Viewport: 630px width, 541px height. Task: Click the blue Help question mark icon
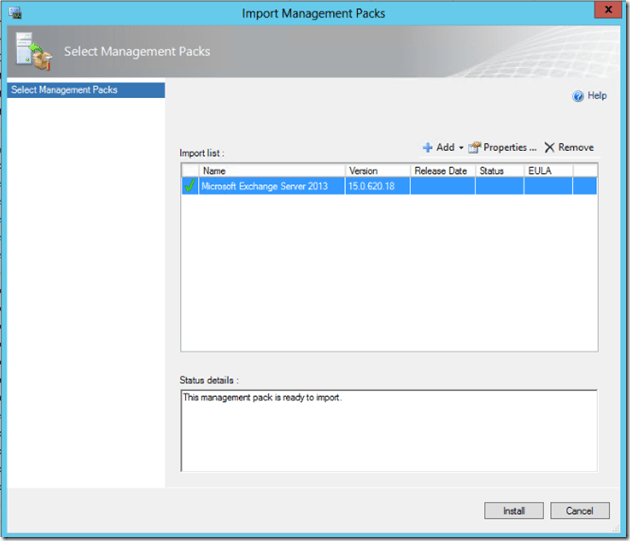(x=578, y=96)
